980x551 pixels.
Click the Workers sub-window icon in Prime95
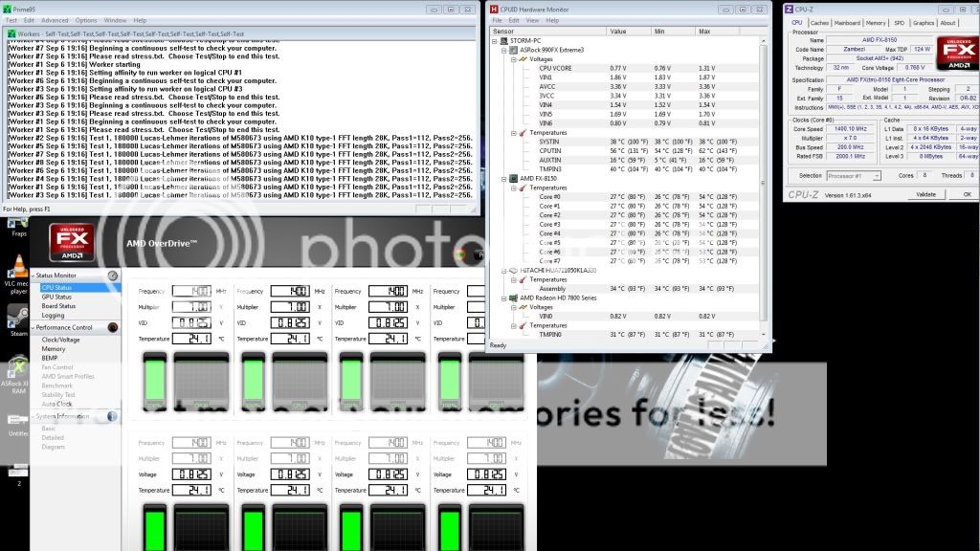coord(11,33)
